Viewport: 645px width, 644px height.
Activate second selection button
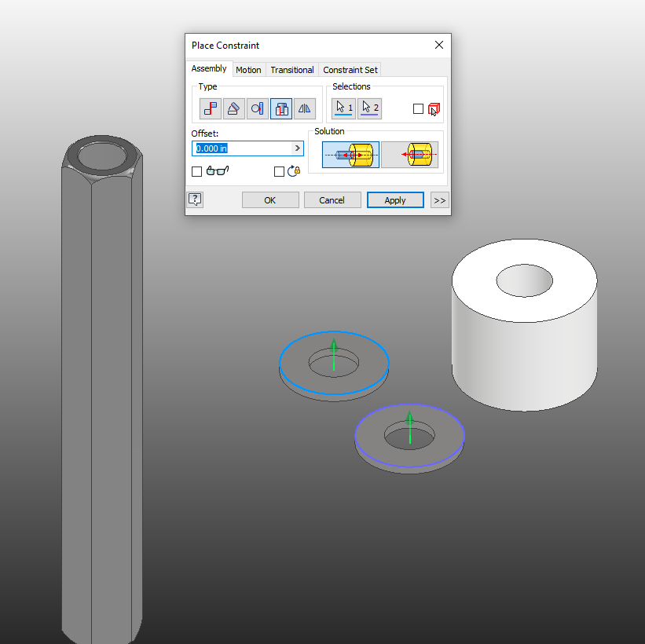(369, 108)
